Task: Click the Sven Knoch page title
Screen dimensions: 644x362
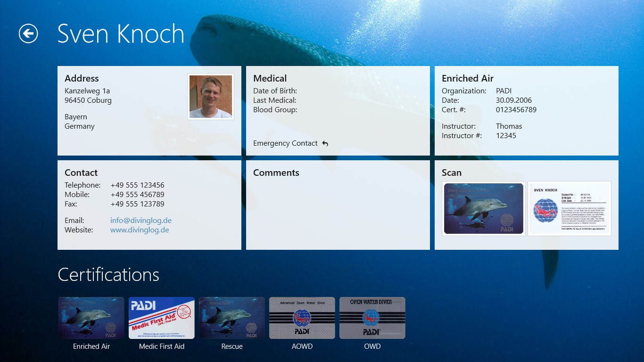Action: 121,33
